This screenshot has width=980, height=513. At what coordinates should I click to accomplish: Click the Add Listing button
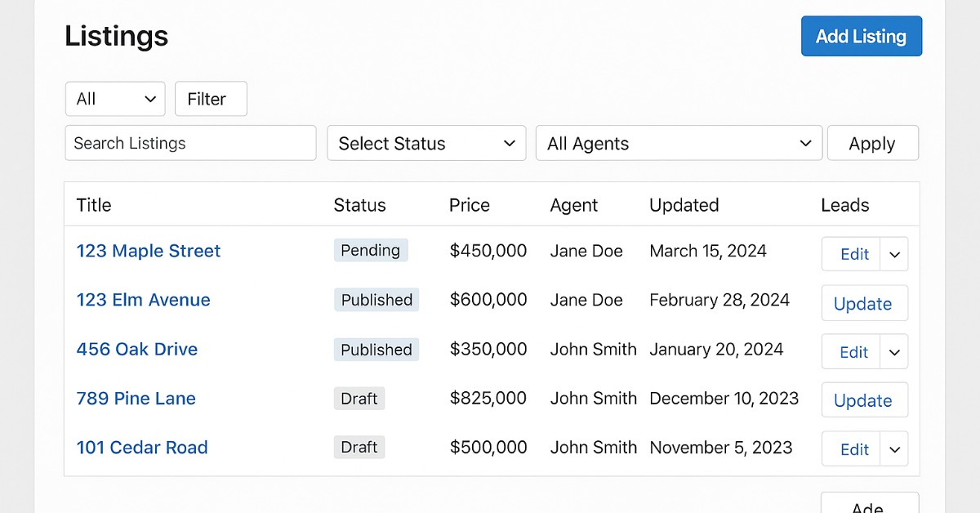(861, 36)
